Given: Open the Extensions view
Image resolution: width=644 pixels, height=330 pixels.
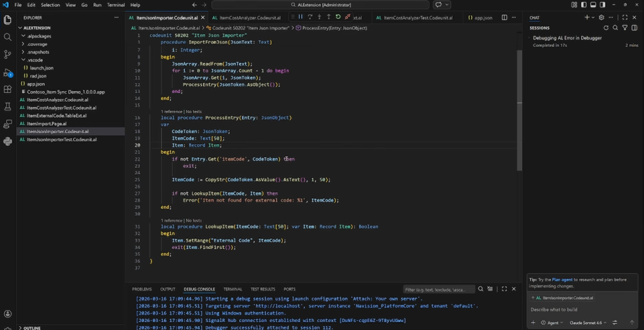Looking at the screenshot, I should click(8, 89).
